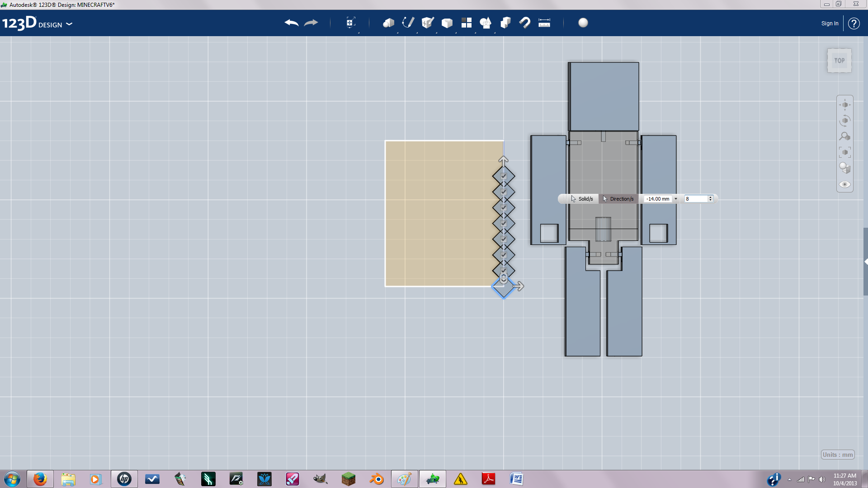Click the pattern count stepper arrows
This screenshot has height=488, width=868.
pos(710,199)
